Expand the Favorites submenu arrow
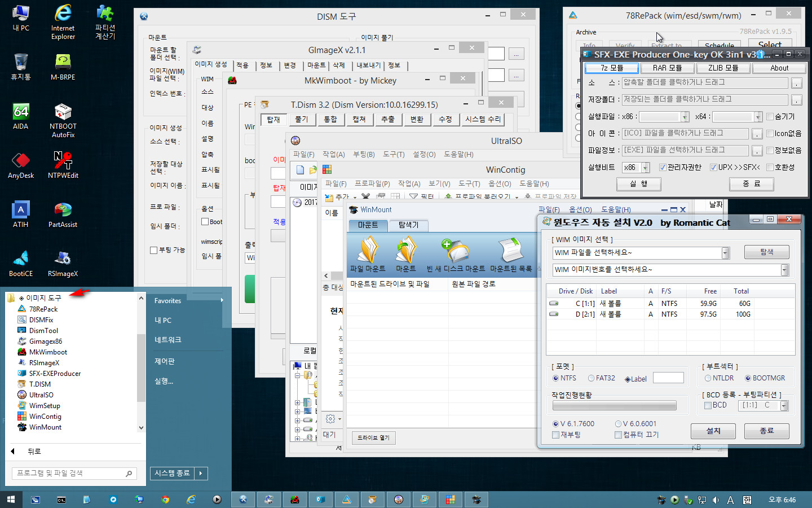Viewport: 812px width, 508px height. pyautogui.click(x=222, y=300)
